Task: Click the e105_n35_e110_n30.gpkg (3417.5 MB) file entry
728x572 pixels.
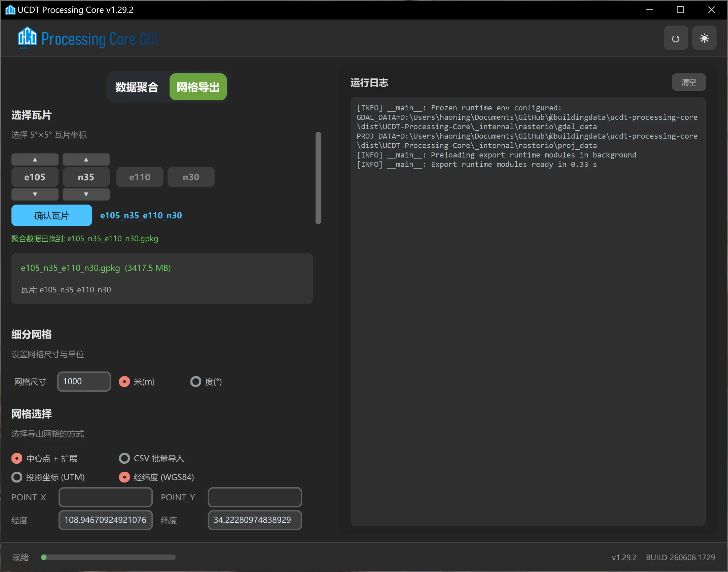Action: tap(96, 268)
